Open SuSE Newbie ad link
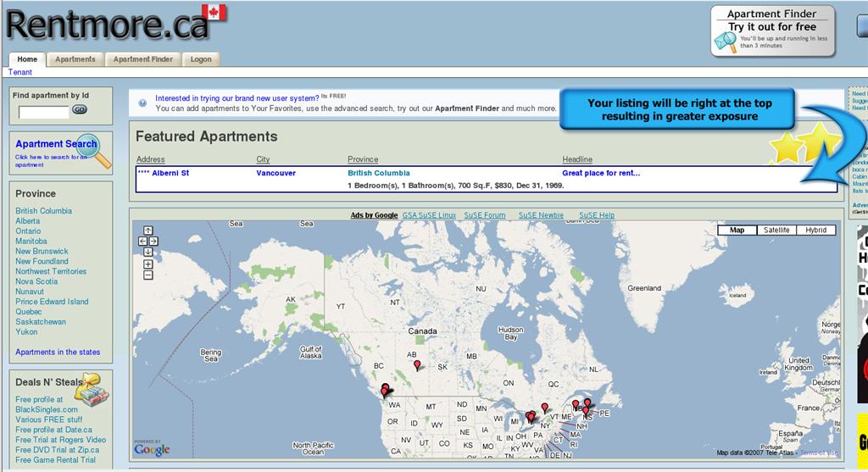 541,215
